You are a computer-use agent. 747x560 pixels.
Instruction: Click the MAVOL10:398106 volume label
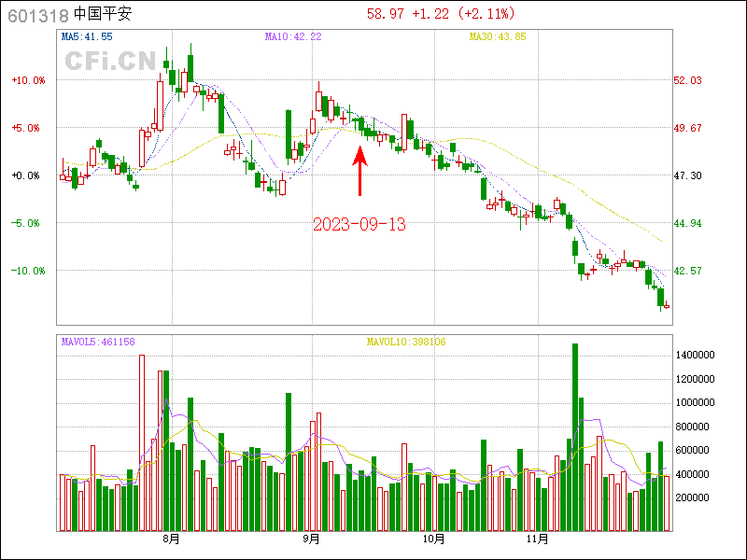[x=406, y=342]
